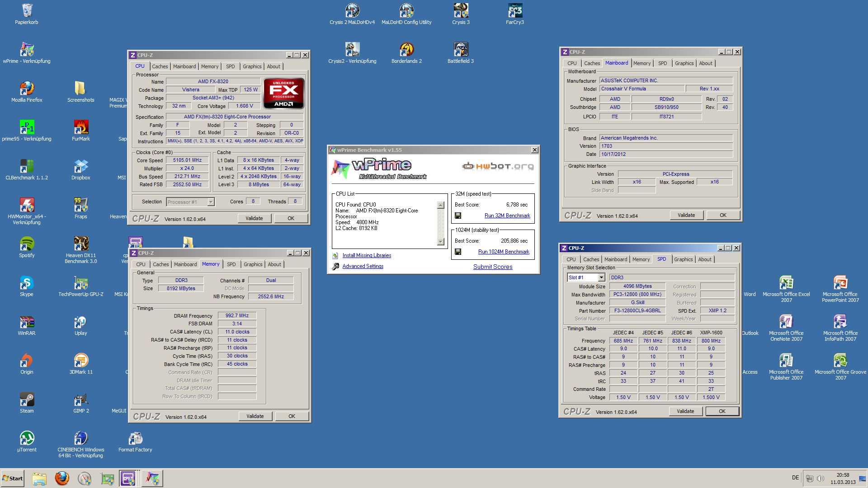
Task: Open the Windows Start button
Action: [13, 478]
